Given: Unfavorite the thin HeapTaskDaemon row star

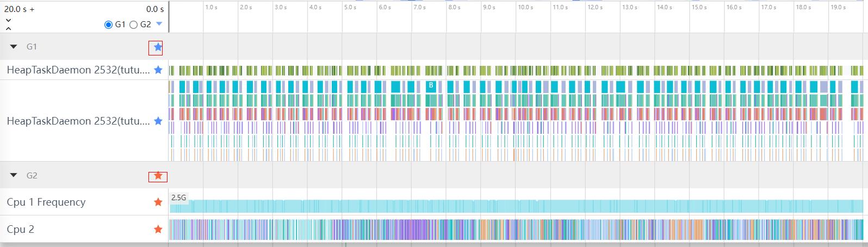Looking at the screenshot, I should pyautogui.click(x=158, y=70).
